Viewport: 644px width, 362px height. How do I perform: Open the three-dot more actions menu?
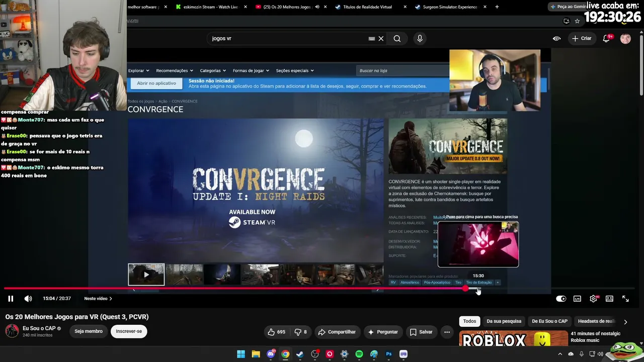(x=447, y=332)
